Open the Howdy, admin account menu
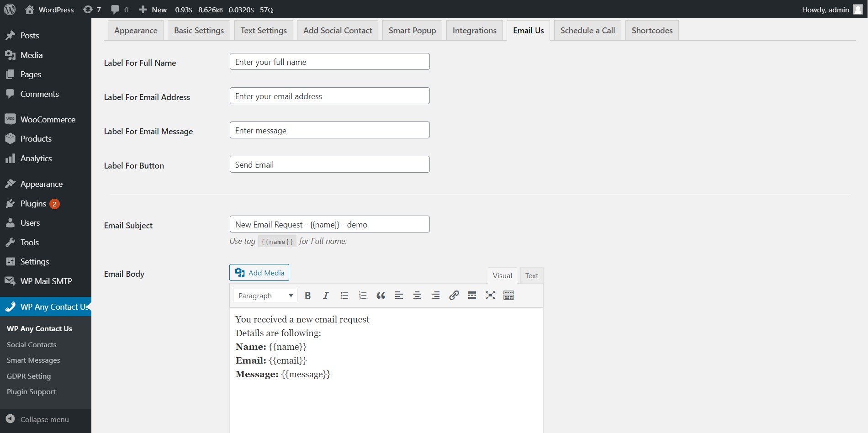The image size is (868, 433). pos(832,10)
